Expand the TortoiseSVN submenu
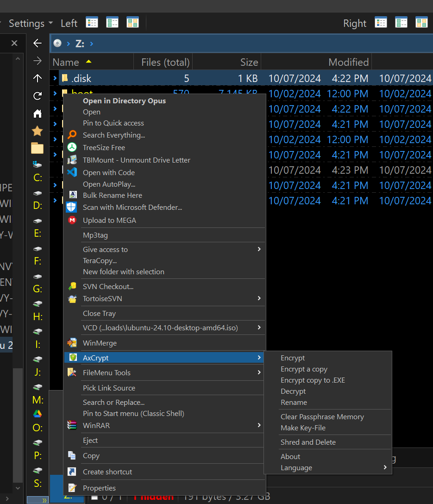 click(x=259, y=298)
